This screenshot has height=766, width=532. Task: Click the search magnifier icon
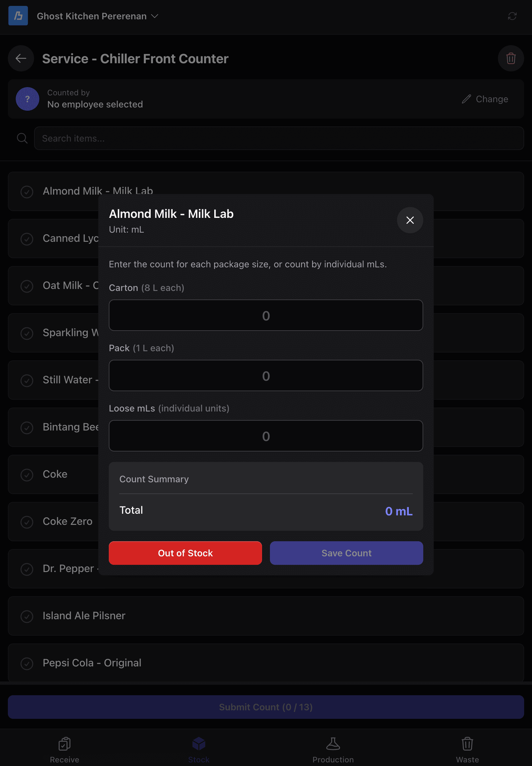[22, 138]
